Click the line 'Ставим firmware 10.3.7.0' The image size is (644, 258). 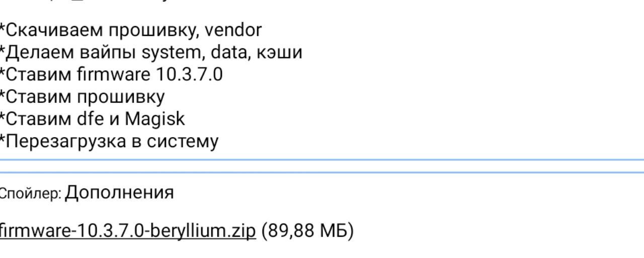click(x=112, y=75)
